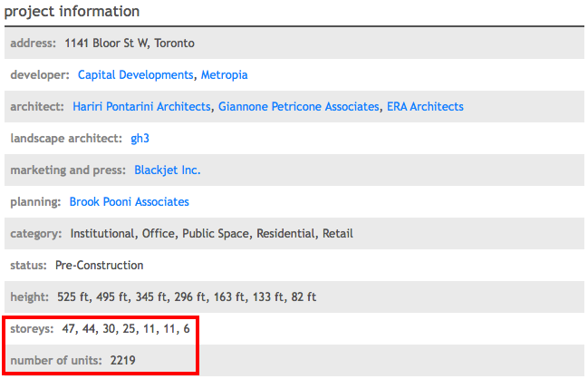
Task: Click the landscape architect: label
Action: click(x=66, y=139)
